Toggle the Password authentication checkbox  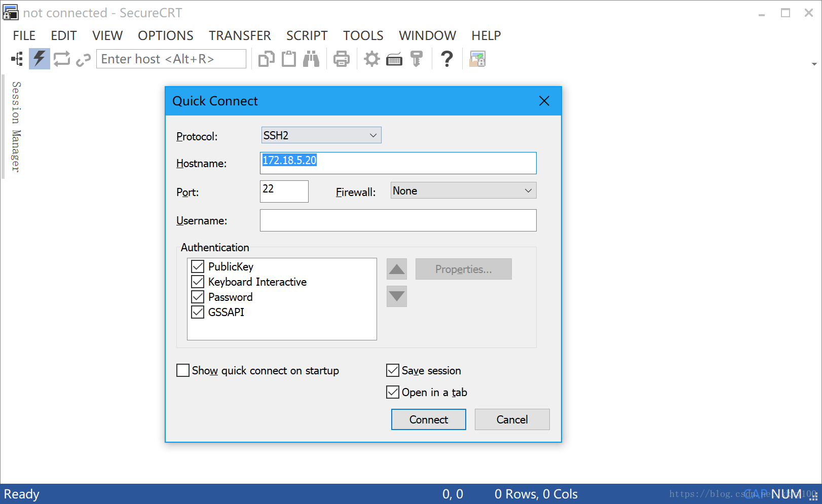pyautogui.click(x=198, y=297)
